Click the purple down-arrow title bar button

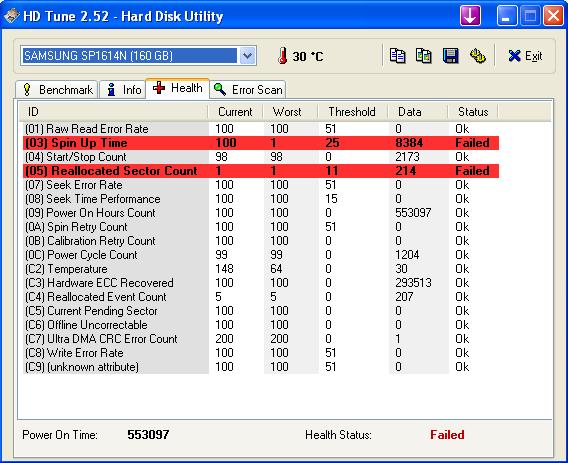point(470,16)
